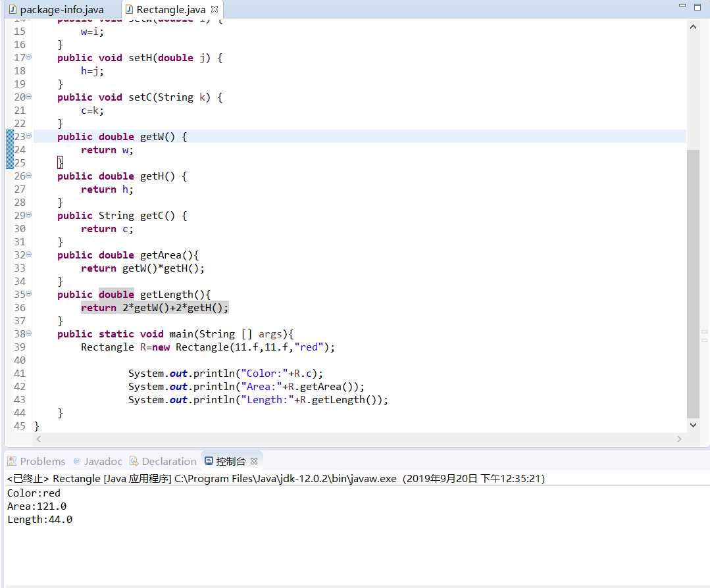Click the change marker beside line 24
The width and height of the screenshot is (710, 588).
tap(9, 149)
